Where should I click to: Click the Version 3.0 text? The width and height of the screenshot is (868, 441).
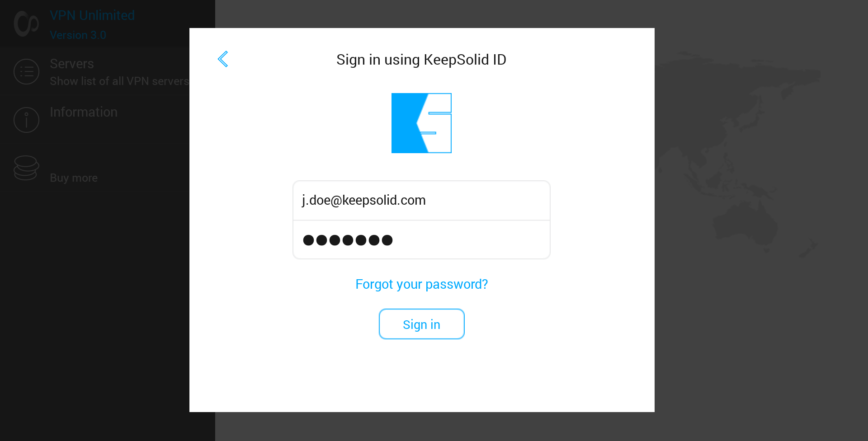[78, 35]
